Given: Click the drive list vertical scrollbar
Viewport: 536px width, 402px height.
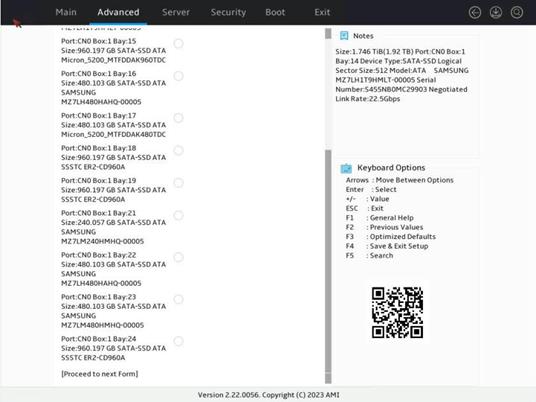Looking at the screenshot, I should (x=328, y=206).
